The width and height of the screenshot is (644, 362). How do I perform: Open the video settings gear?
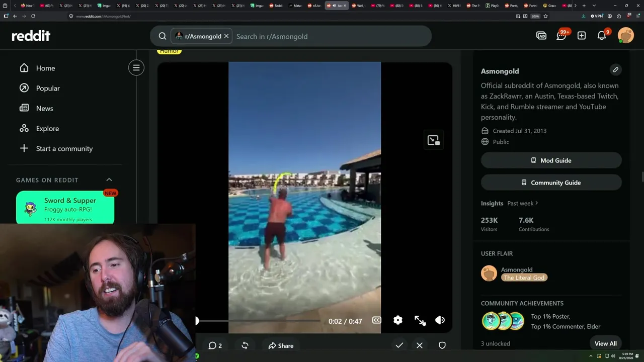(398, 320)
